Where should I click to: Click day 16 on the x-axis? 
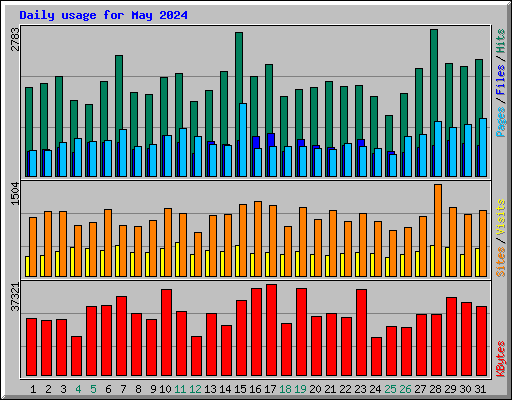pos(255,389)
